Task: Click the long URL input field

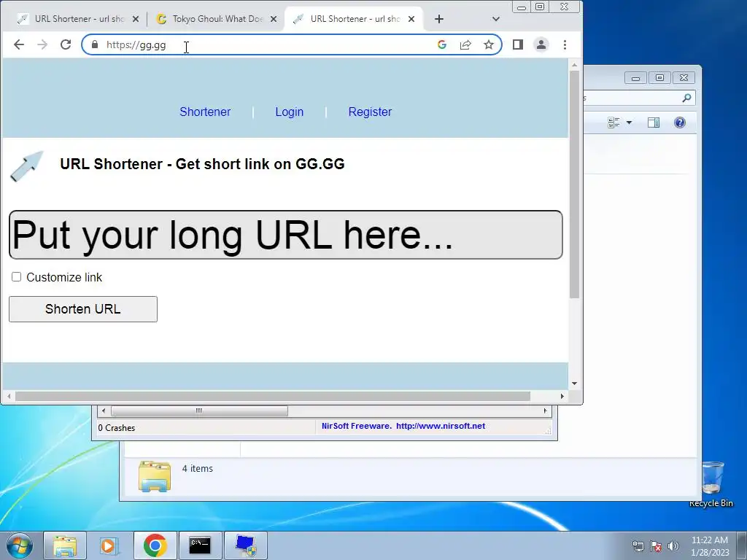Action: pyautogui.click(x=286, y=235)
